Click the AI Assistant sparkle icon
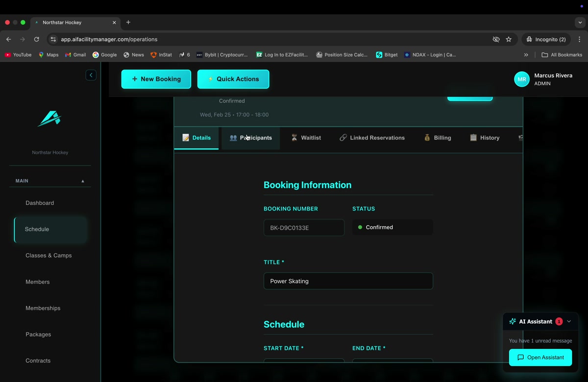The image size is (588, 382). pos(512,321)
